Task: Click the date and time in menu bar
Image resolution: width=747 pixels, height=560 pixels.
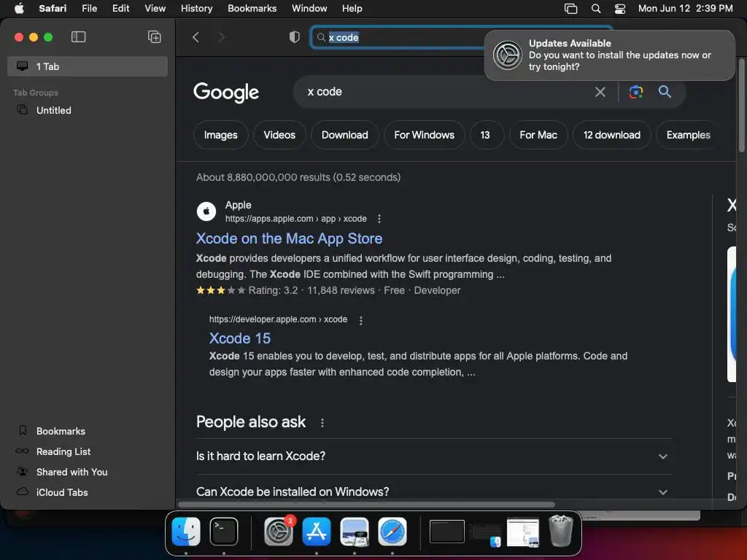Action: click(x=685, y=9)
